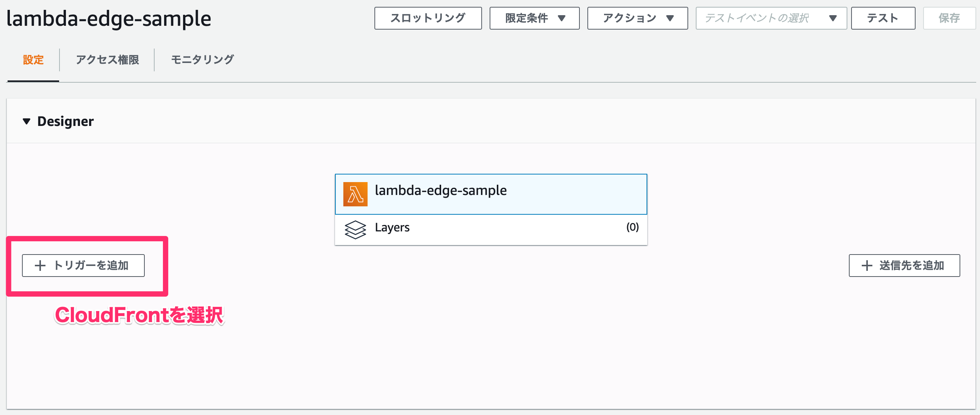Click the Layers icon in Designer
Image resolution: width=980 pixels, height=415 pixels.
click(x=355, y=227)
